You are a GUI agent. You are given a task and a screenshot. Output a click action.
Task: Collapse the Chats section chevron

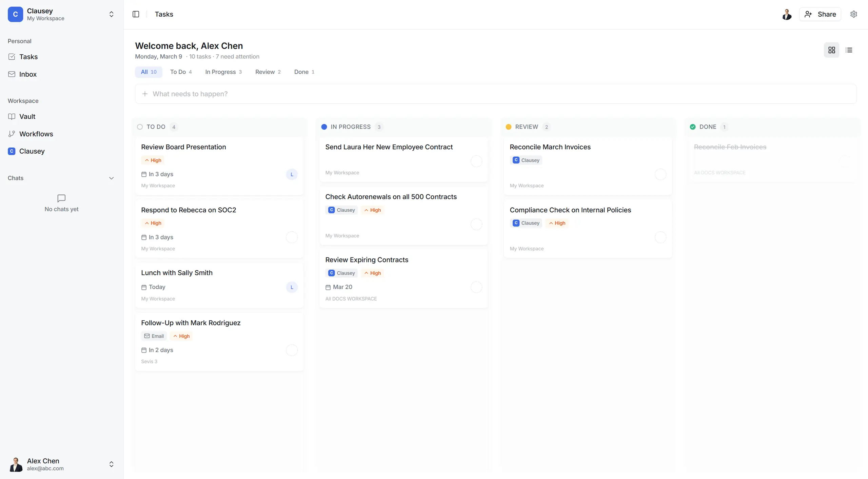pyautogui.click(x=111, y=178)
